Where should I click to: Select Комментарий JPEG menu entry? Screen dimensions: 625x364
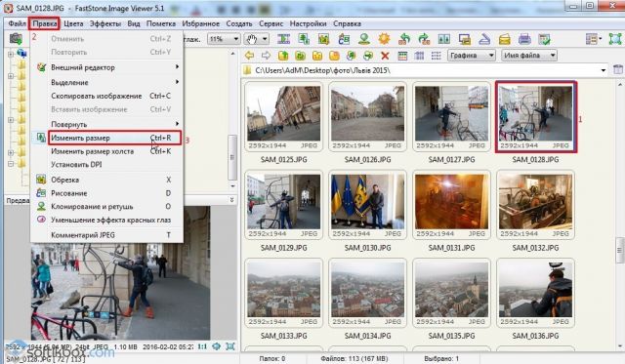tap(106, 235)
